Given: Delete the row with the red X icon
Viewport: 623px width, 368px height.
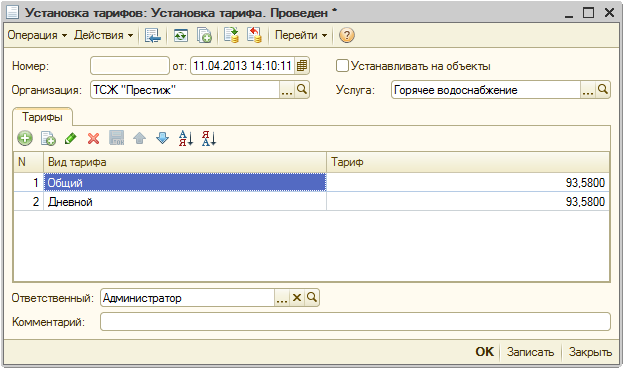Looking at the screenshot, I should pyautogui.click(x=94, y=139).
